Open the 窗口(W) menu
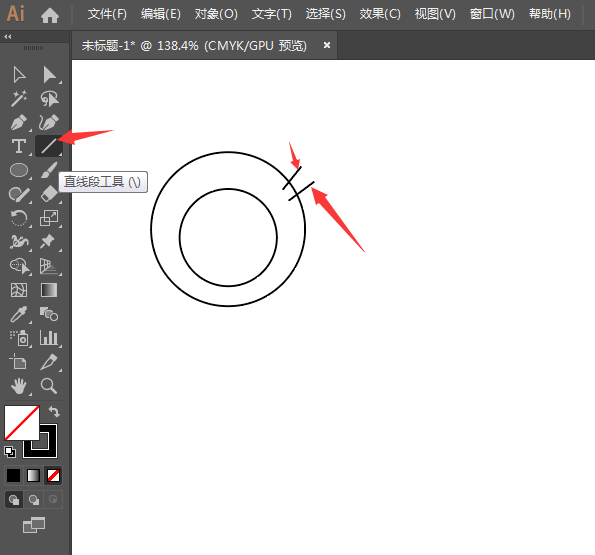Image resolution: width=595 pixels, height=555 pixels. point(492,14)
